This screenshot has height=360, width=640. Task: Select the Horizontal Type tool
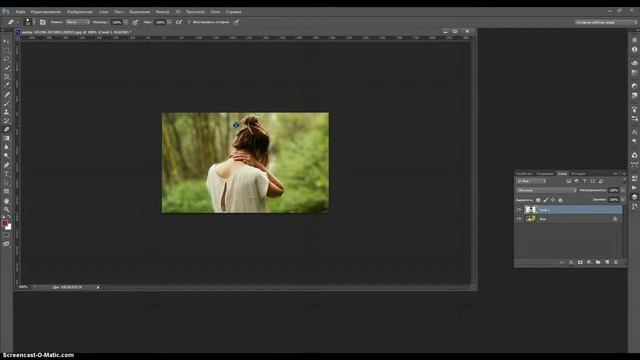[x=7, y=174]
